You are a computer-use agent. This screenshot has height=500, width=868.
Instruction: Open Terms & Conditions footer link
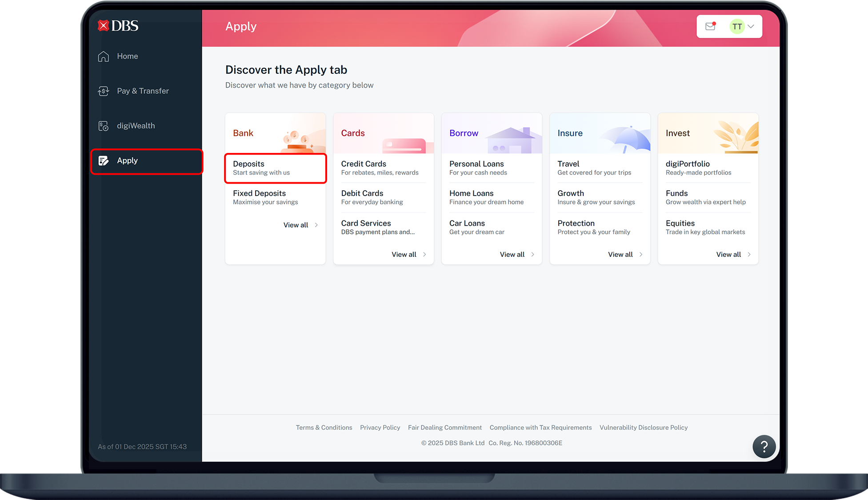(x=324, y=428)
